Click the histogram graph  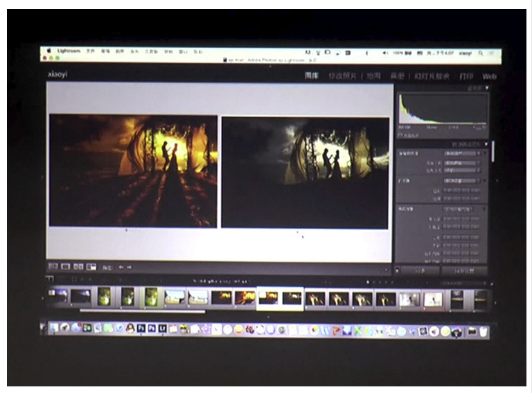(x=443, y=109)
